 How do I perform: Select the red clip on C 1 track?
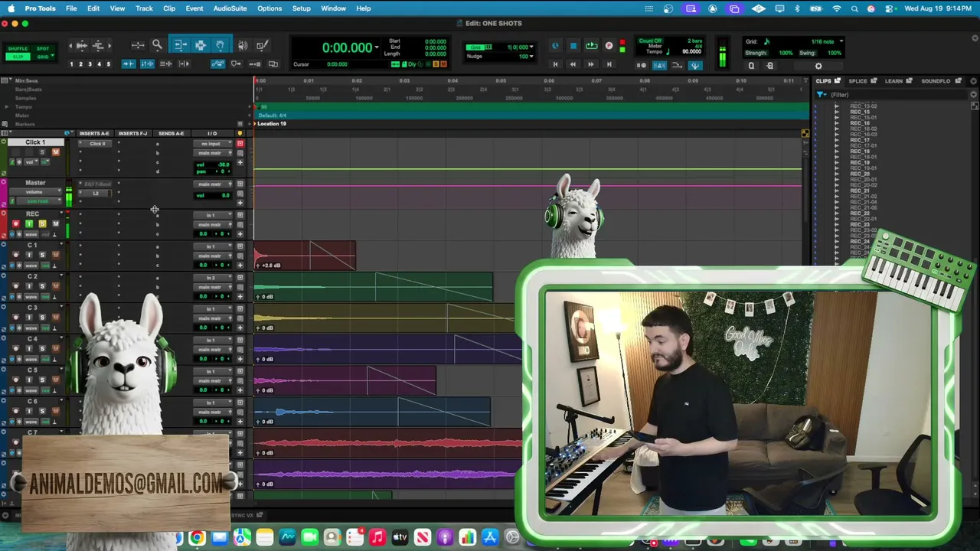[x=305, y=256]
